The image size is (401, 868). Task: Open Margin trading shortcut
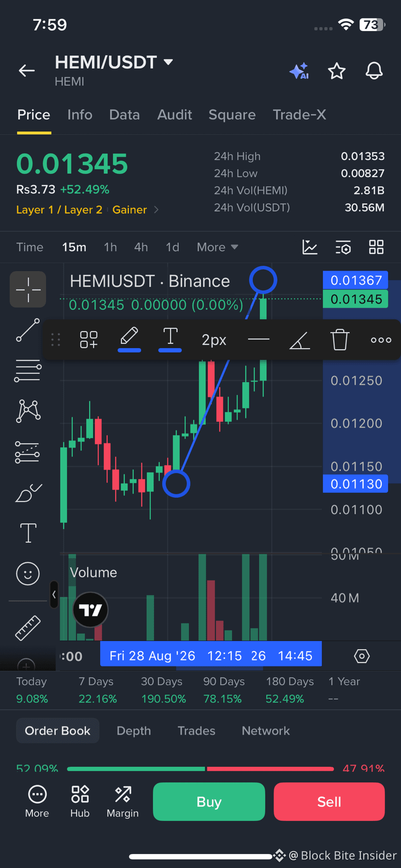123,802
